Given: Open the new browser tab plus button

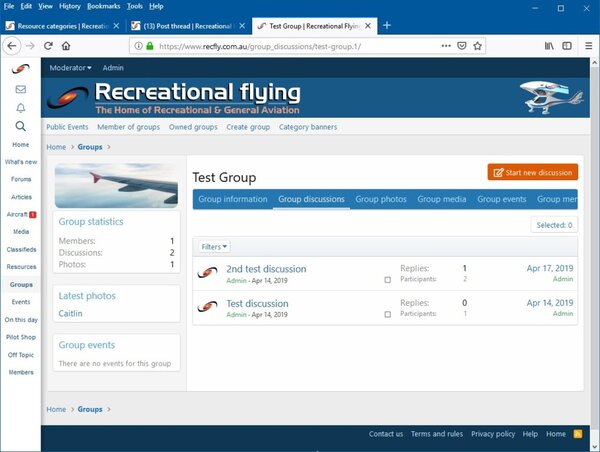Looking at the screenshot, I should 387,24.
